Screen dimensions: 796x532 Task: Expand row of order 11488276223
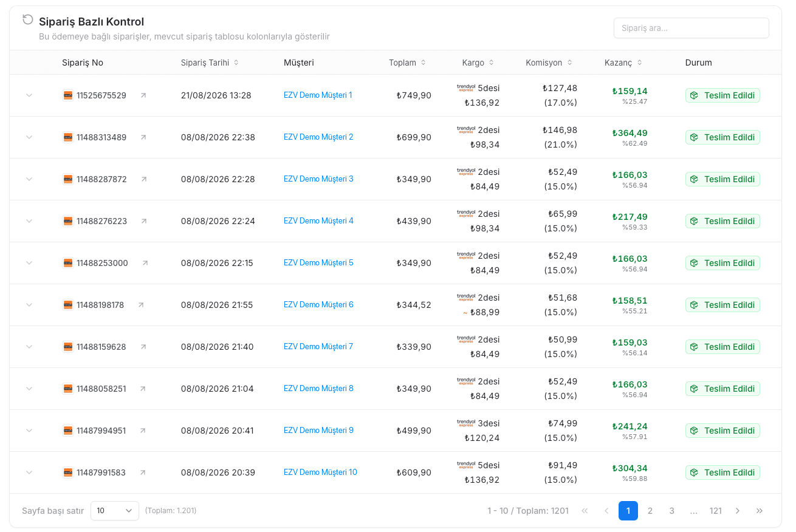[29, 221]
